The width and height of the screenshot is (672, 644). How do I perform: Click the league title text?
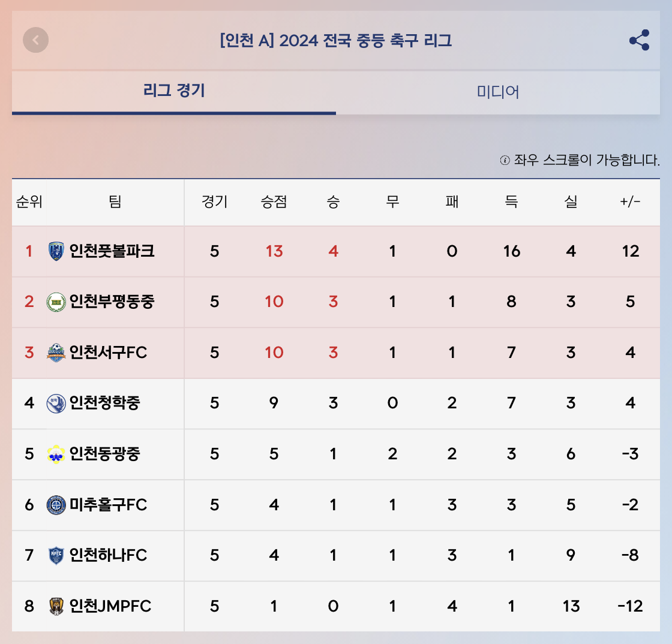(336, 41)
